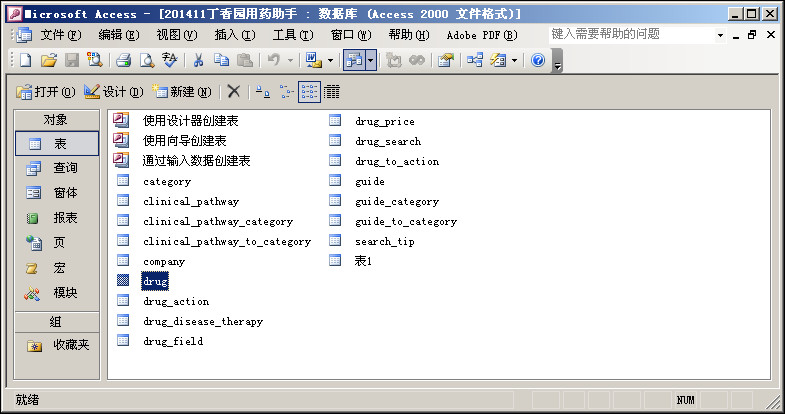
Task: Click the New Object icon
Action: tap(498, 61)
